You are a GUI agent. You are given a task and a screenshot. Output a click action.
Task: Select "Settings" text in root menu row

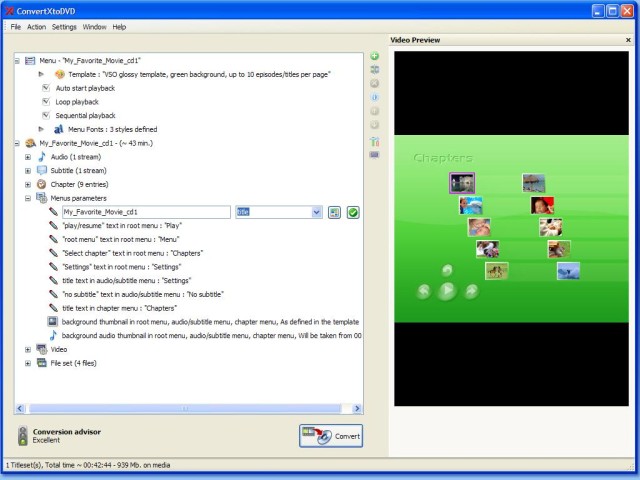pyautogui.click(x=122, y=267)
